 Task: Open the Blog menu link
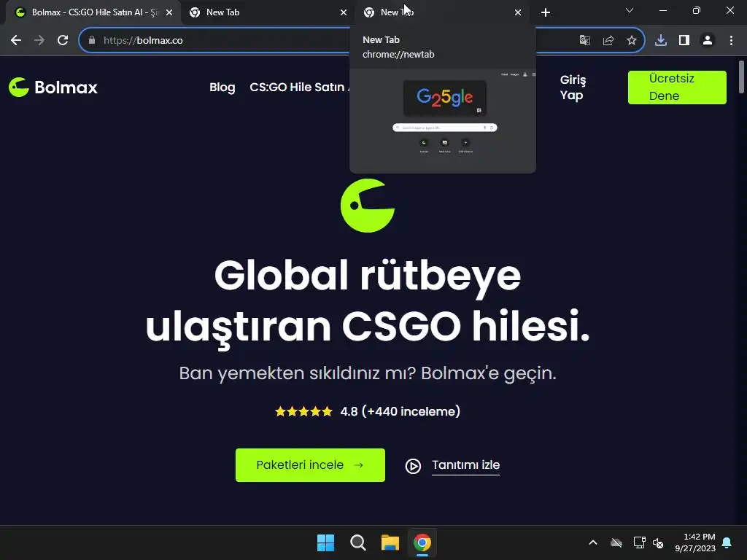tap(222, 87)
